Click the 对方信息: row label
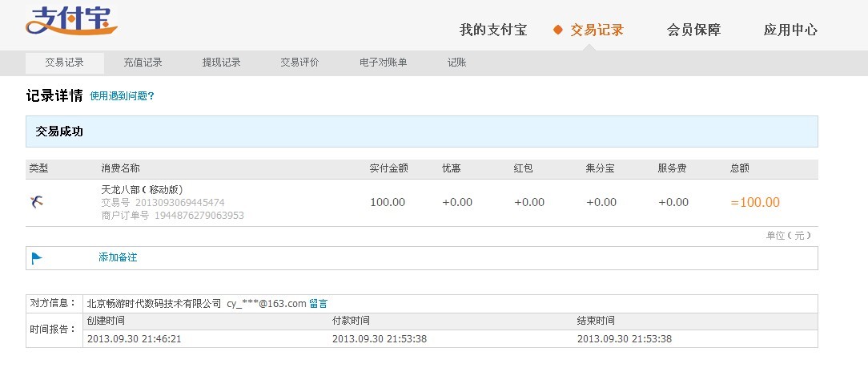Screen dimensions: 868x368 (x=52, y=303)
